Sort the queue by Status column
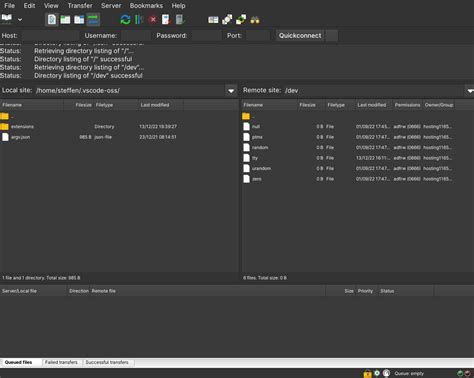Screen dimensions: 474x378 pos(406,291)
